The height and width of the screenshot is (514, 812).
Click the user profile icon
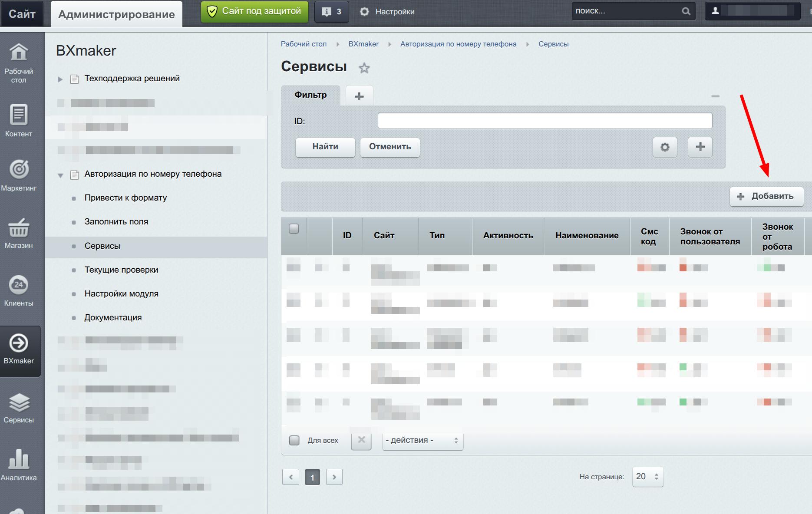click(x=715, y=11)
